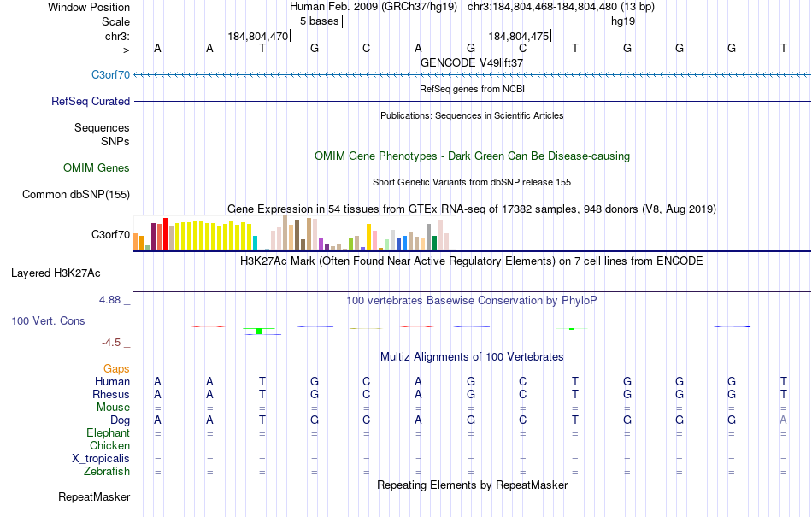This screenshot has height=517, width=812.
Task: Click the 184,804,470 coordinate marker
Action: [x=258, y=36]
